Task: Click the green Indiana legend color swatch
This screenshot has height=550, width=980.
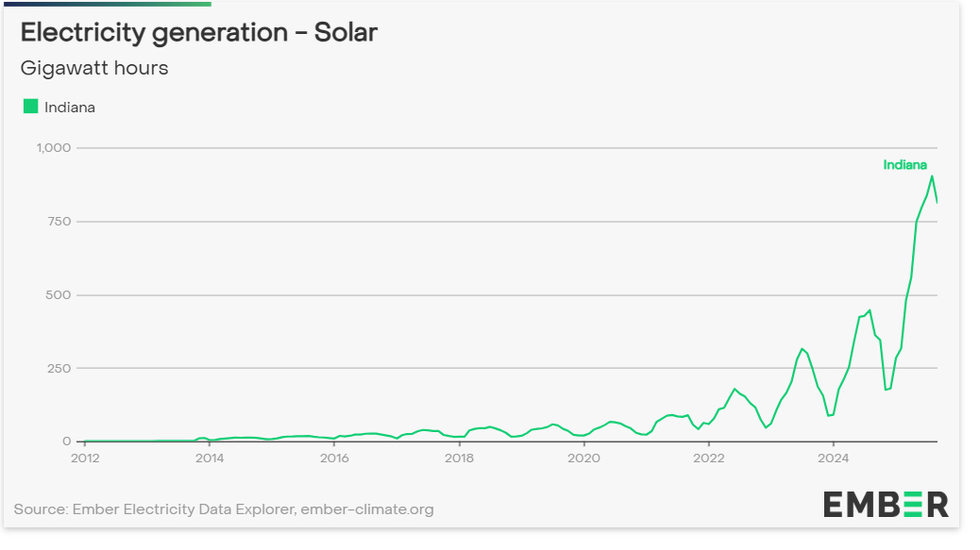Action: [x=30, y=107]
